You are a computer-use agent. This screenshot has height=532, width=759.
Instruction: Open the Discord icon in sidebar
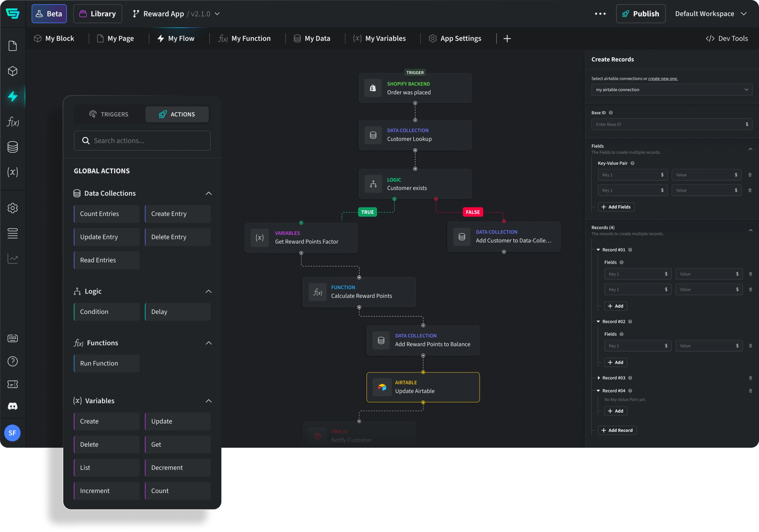tap(13, 406)
